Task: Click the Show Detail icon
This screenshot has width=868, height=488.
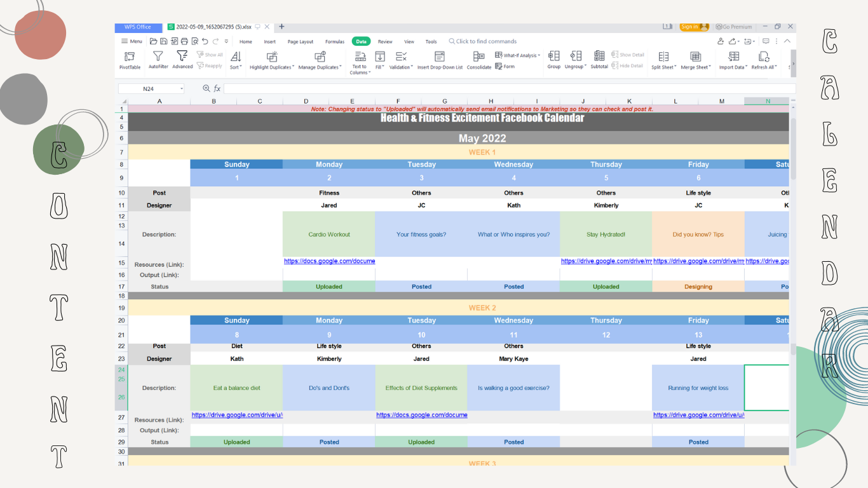Action: click(615, 55)
